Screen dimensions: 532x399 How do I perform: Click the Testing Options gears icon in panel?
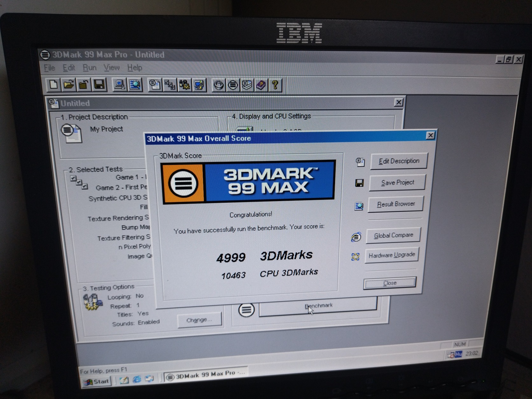[92, 302]
